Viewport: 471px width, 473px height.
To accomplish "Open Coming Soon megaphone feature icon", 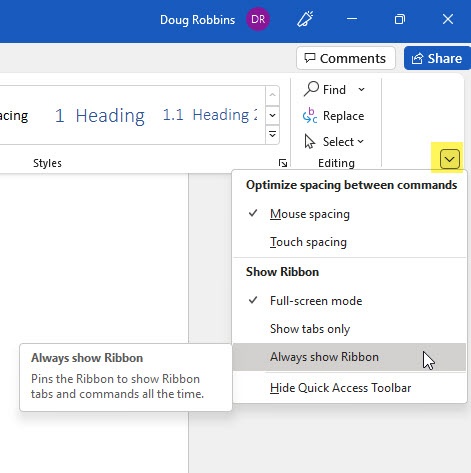I will pyautogui.click(x=305, y=19).
